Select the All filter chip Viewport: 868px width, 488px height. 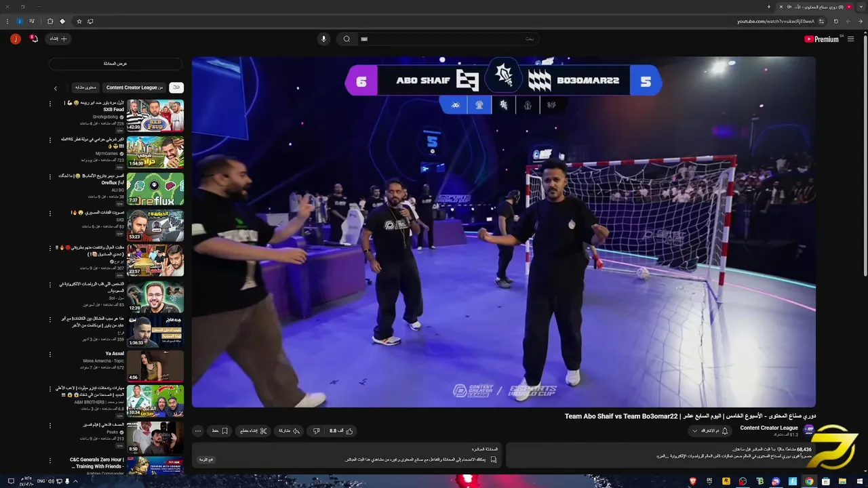coord(176,87)
